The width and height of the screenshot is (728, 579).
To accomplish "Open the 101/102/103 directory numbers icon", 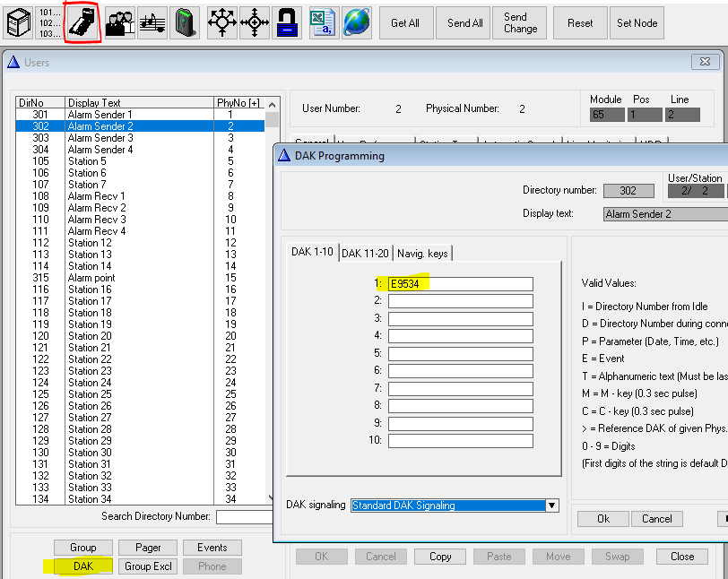I will point(50,22).
